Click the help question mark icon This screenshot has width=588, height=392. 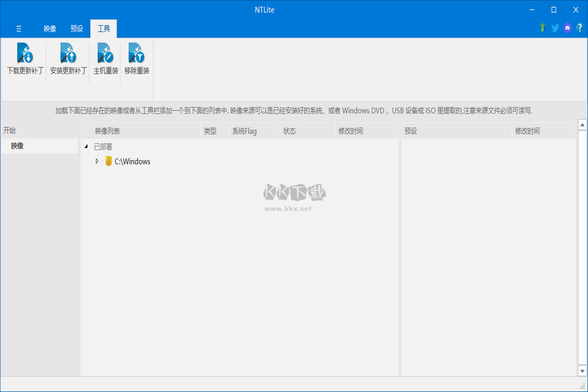click(x=579, y=27)
